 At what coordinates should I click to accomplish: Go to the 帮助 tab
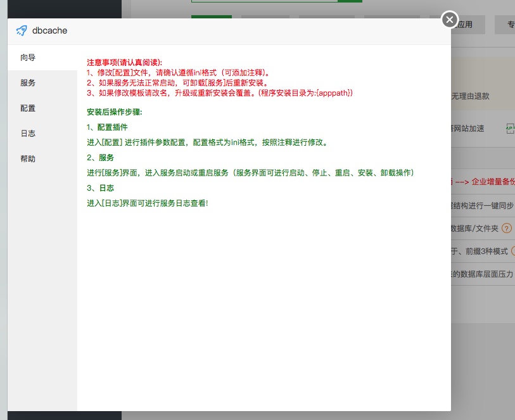[x=42, y=158]
